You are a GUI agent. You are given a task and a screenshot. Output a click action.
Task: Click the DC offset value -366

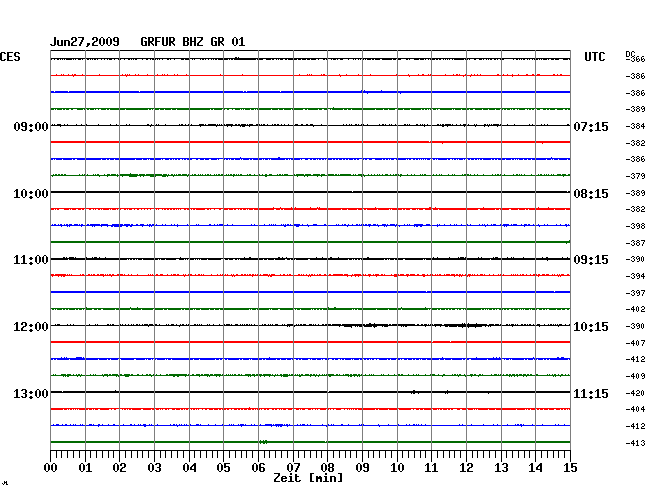(635, 59)
